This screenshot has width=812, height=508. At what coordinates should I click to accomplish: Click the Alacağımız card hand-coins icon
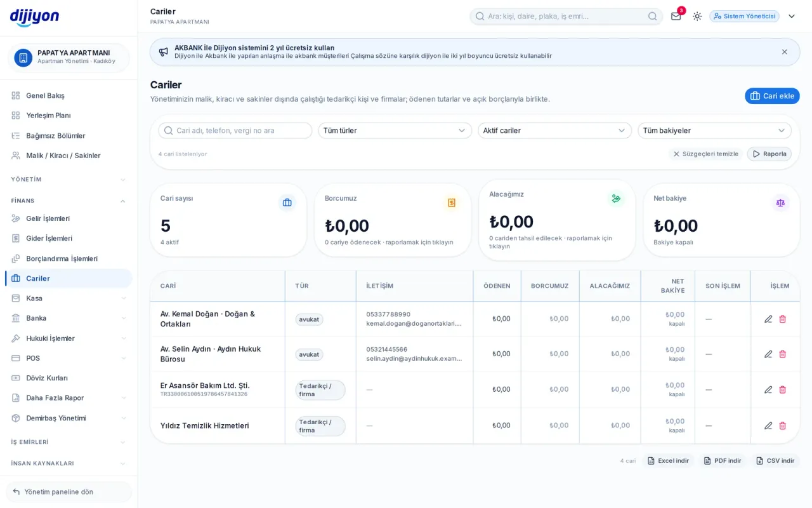616,199
